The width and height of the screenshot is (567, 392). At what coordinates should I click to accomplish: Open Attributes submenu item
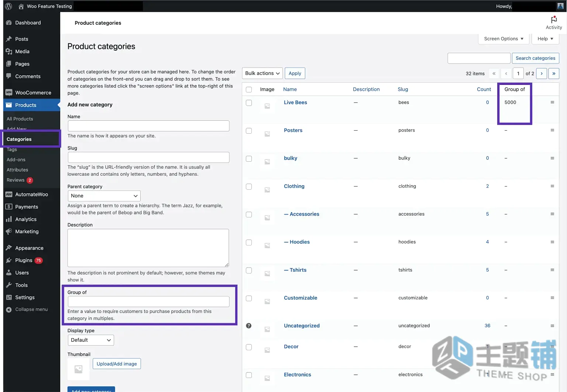click(x=17, y=170)
